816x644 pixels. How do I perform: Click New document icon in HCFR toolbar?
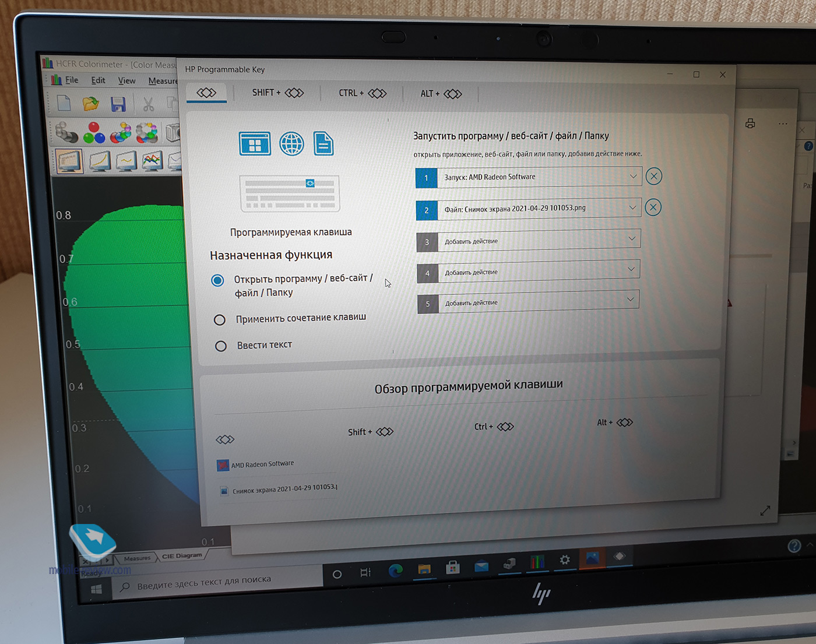(64, 104)
